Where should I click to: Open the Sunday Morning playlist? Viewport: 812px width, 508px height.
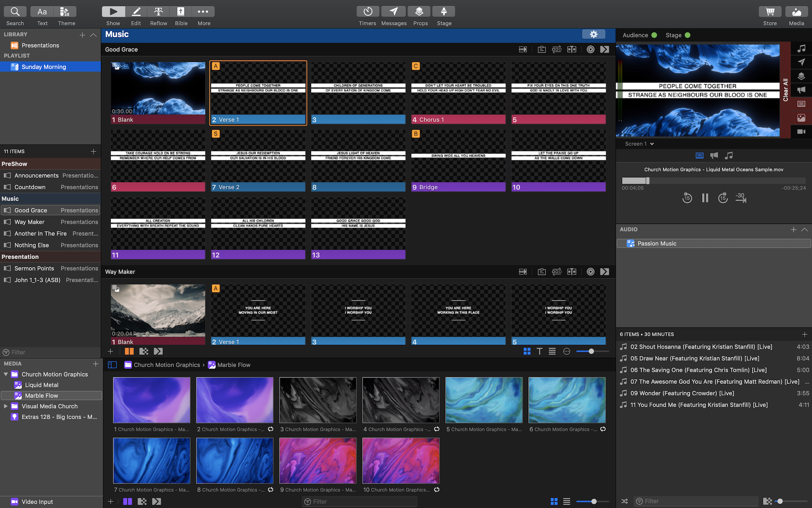coord(44,66)
